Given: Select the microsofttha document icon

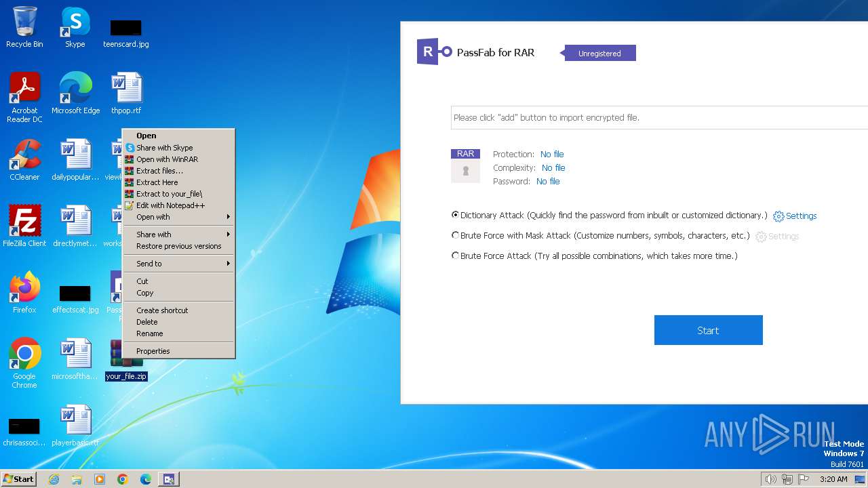Looking at the screenshot, I should click(75, 359).
